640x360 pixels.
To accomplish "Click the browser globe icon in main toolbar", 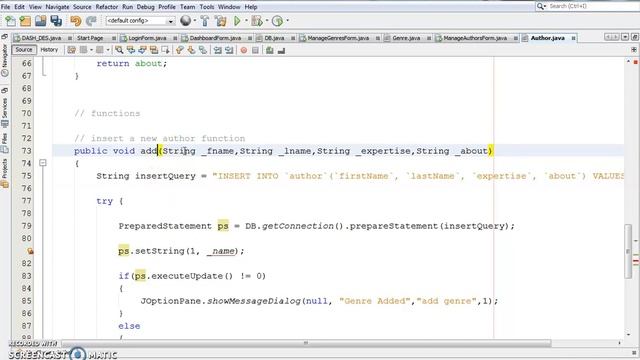I will (x=186, y=20).
